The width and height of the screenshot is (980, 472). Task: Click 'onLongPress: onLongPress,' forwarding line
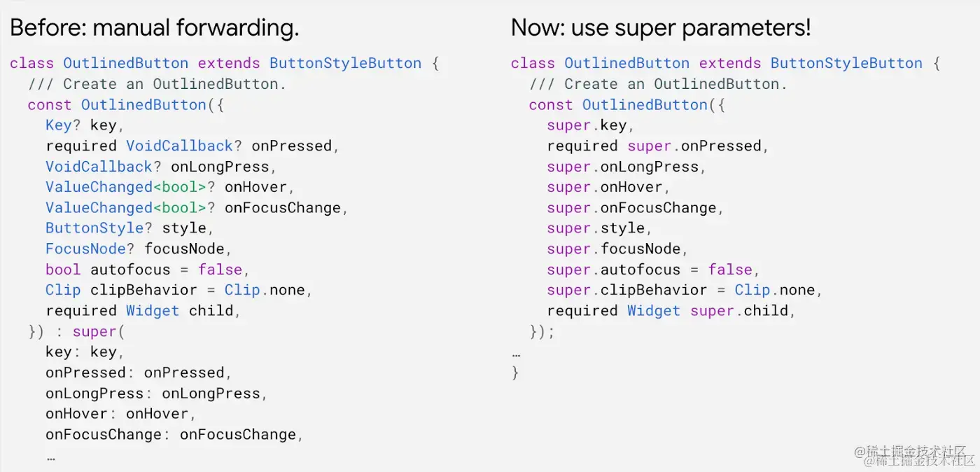(157, 393)
